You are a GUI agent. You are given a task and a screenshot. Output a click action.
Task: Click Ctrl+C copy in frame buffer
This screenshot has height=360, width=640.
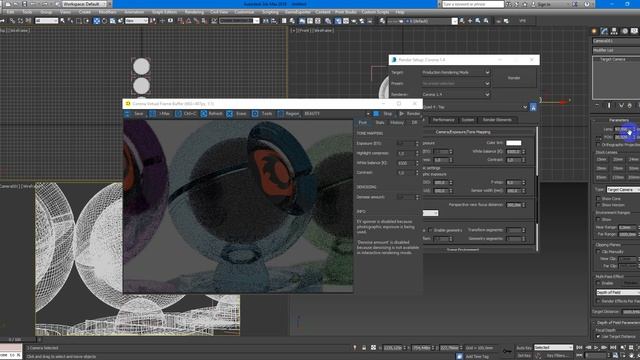click(x=186, y=114)
